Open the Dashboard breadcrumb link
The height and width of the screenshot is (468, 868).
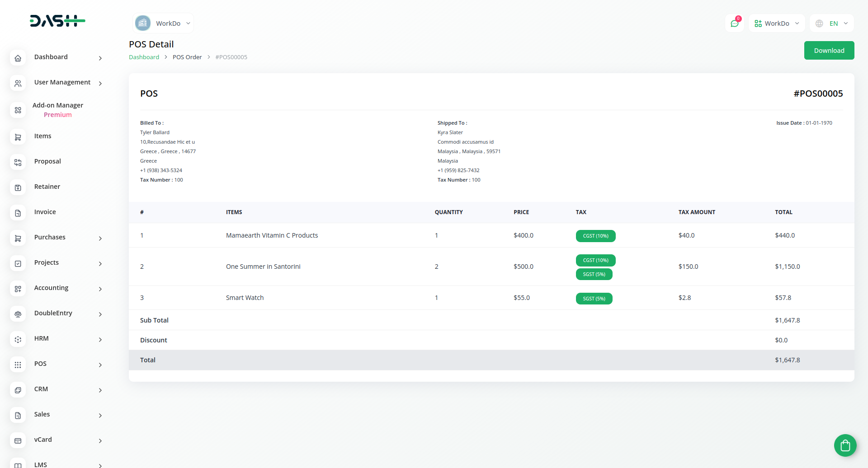pos(144,57)
